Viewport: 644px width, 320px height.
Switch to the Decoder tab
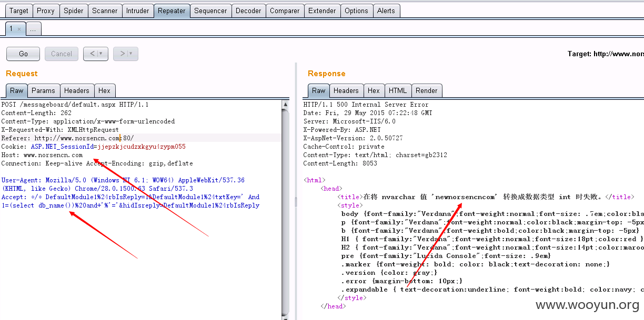tap(248, 11)
